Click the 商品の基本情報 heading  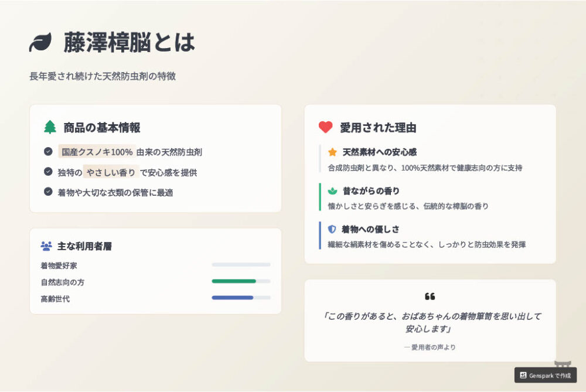point(102,128)
